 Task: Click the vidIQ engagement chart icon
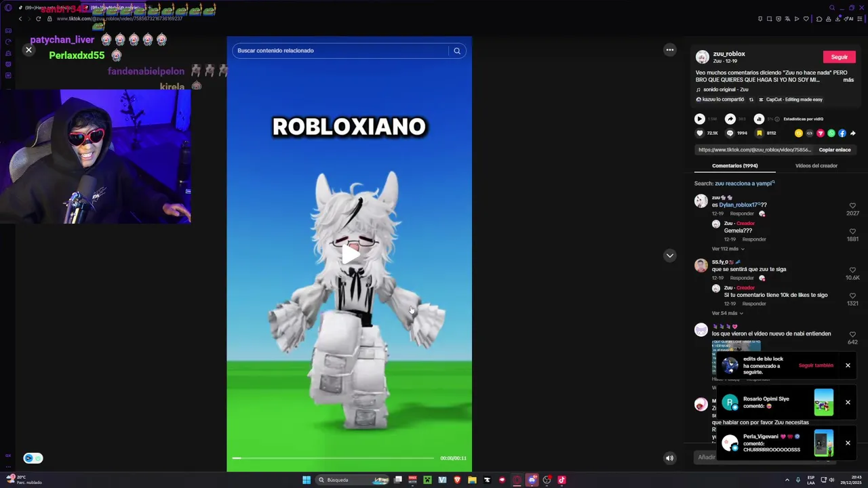coord(759,119)
